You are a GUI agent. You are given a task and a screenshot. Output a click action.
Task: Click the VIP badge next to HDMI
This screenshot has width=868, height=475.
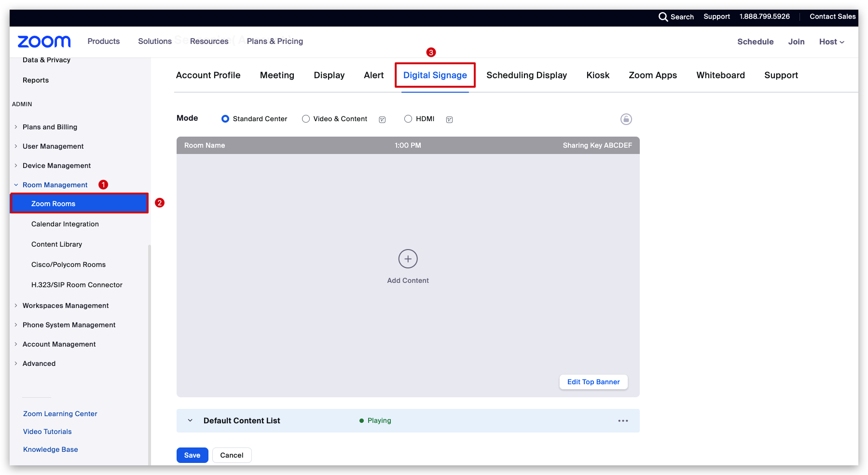point(449,120)
